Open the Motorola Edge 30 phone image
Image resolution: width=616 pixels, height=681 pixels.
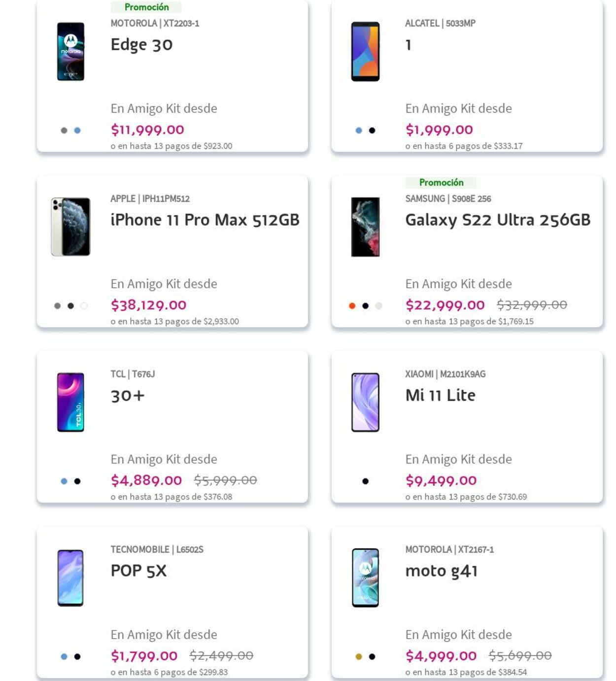point(70,51)
